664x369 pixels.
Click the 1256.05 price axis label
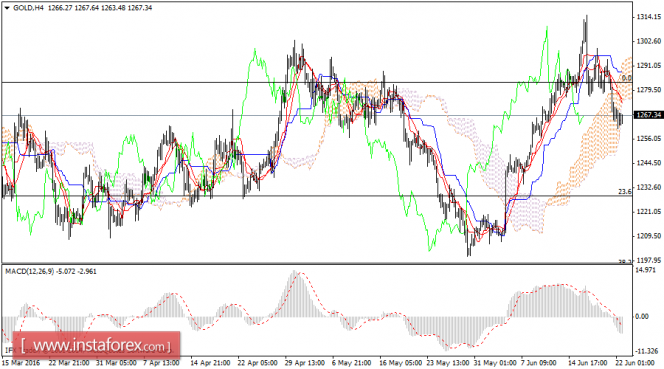pyautogui.click(x=649, y=139)
